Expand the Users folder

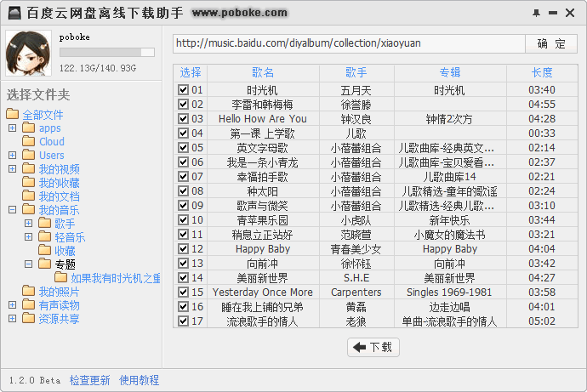(13, 155)
